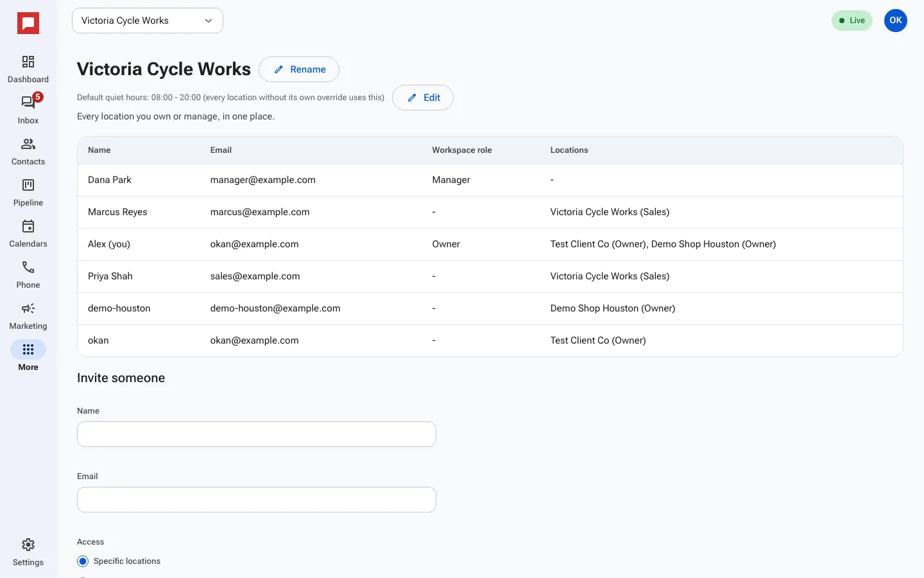Click Priya Shah in the table
This screenshot has height=578, width=924.
(110, 276)
